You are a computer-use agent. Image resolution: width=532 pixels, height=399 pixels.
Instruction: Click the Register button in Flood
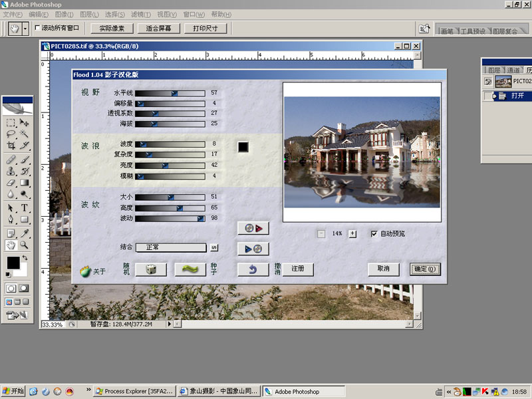point(298,269)
